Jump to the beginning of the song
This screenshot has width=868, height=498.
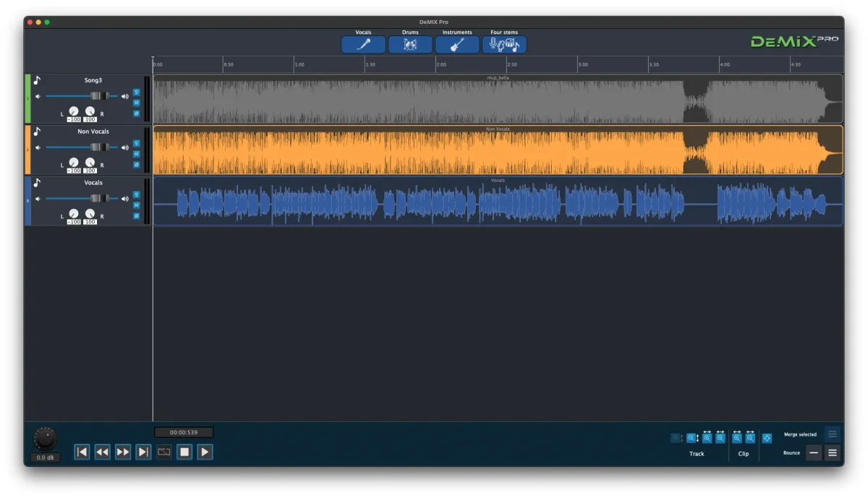(82, 452)
